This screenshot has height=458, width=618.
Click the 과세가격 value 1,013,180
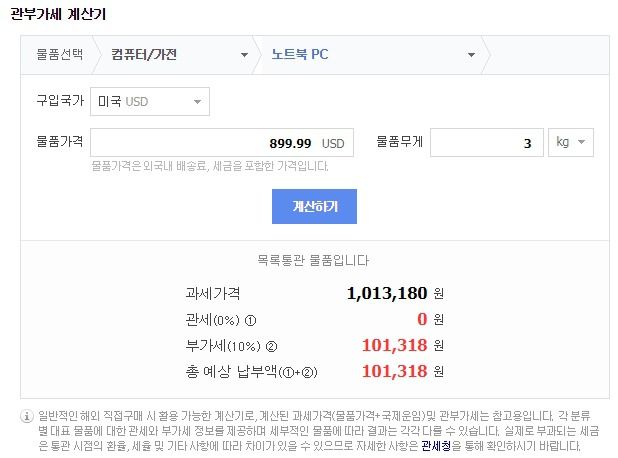387,293
